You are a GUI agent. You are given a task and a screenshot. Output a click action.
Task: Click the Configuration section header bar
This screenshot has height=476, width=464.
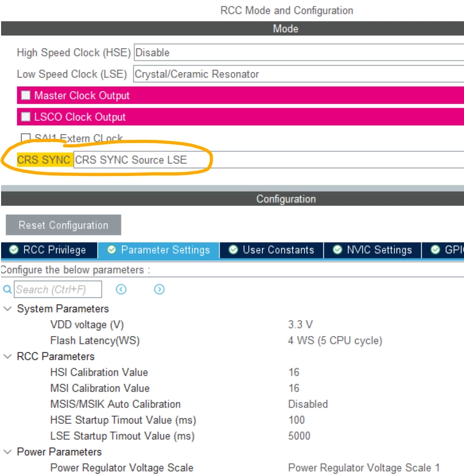(x=233, y=199)
